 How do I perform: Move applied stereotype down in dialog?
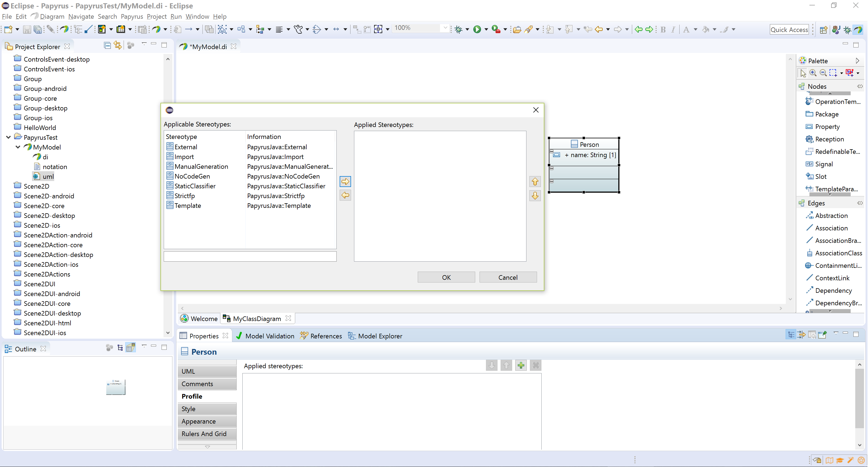coord(535,196)
